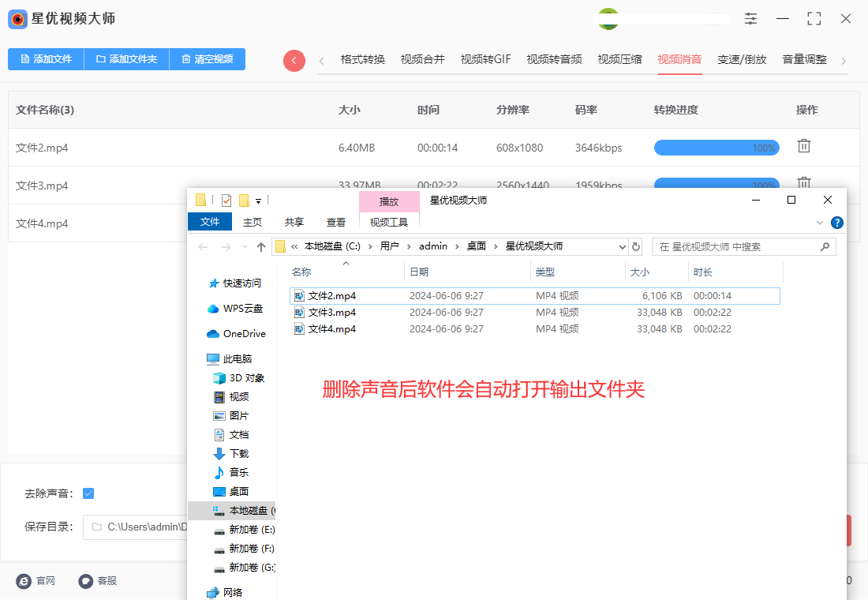Click the red back arrow circle button
Viewport: 868px width, 600px height.
[x=294, y=60]
